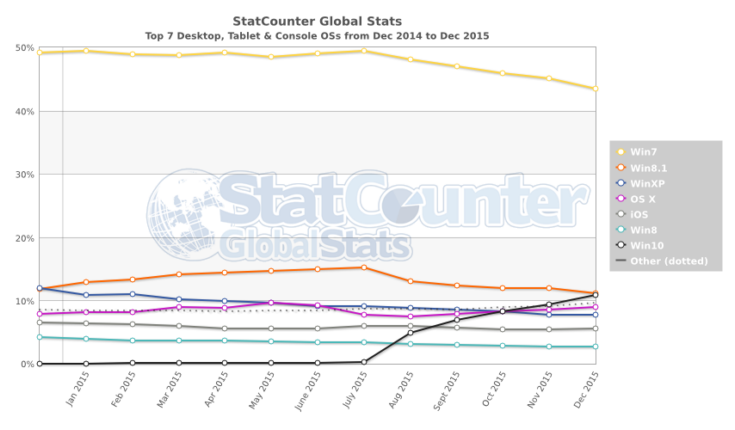Select the Win7 data point at Dec 2015

[595, 89]
